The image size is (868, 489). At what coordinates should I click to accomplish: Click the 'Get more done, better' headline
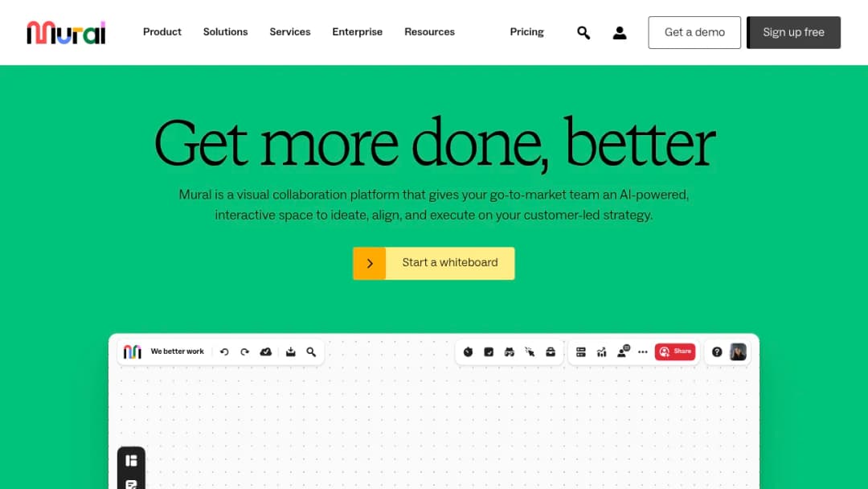[435, 143]
